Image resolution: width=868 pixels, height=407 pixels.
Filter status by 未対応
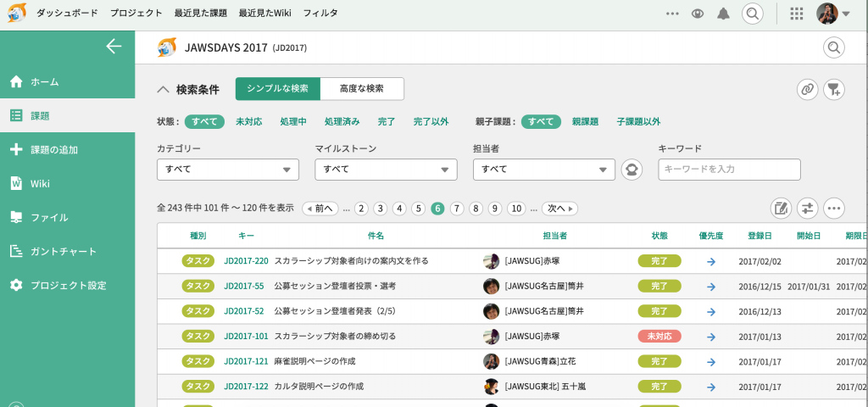pyautogui.click(x=249, y=122)
